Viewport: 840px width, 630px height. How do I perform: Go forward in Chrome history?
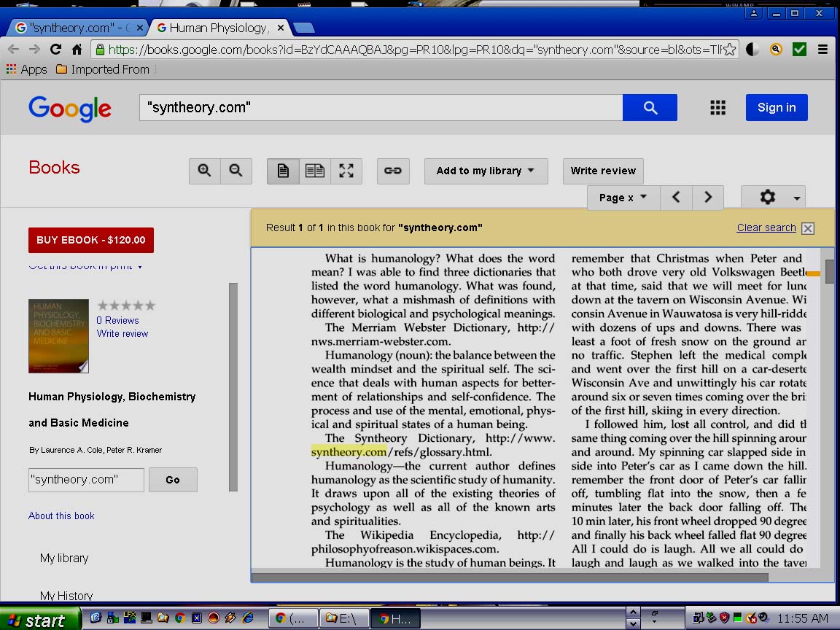click(34, 50)
